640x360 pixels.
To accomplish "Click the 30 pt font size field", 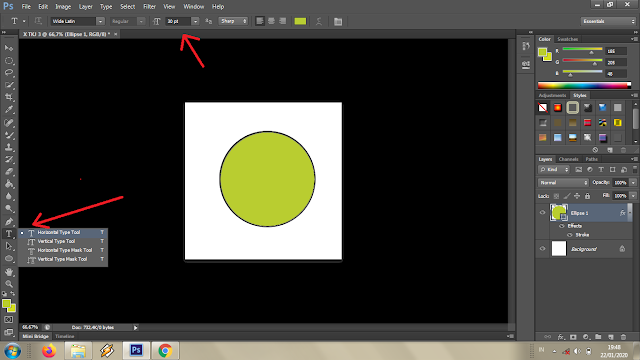I will pos(178,21).
